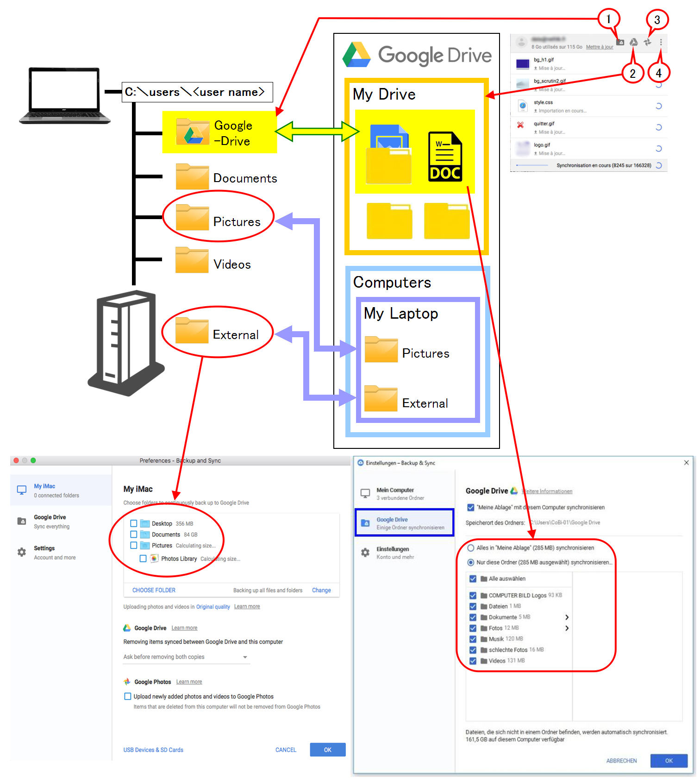Screen dimensions: 700x781
Task: Click USB Devices & SD Cards link
Action: pyautogui.click(x=153, y=750)
